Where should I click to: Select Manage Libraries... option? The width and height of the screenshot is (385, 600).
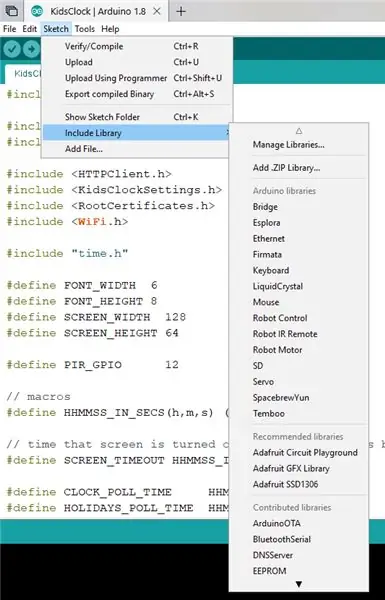tap(289, 145)
